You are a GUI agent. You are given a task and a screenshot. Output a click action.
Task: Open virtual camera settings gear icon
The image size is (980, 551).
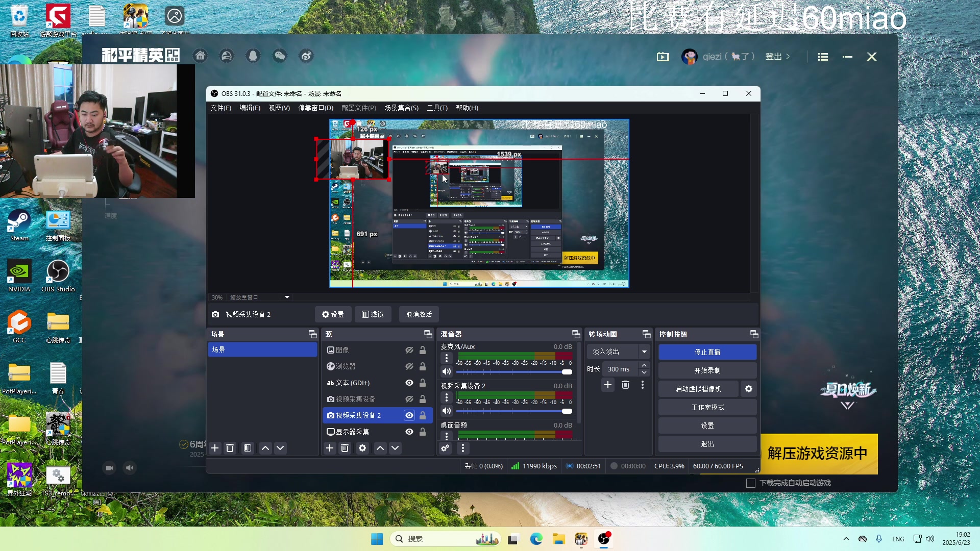coord(749,389)
